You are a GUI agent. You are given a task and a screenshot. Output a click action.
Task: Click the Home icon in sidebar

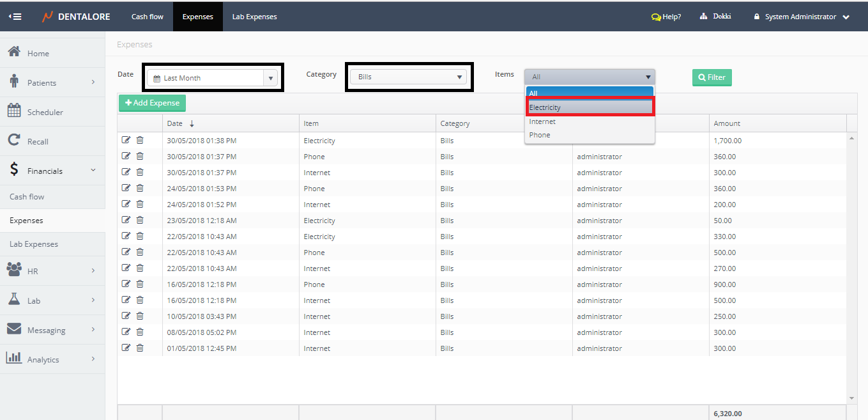pos(14,52)
